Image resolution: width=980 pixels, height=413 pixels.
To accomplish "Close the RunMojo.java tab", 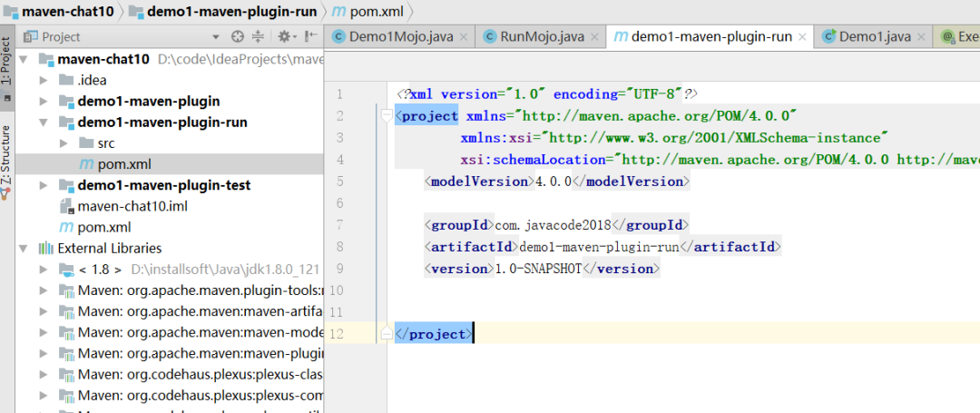I will tap(593, 37).
